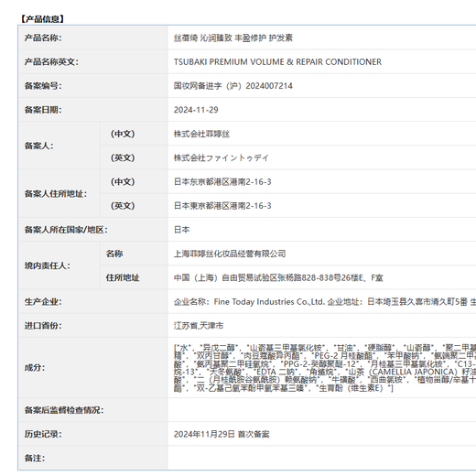Click the filing date 2024-11-29
This screenshot has width=476, height=476.
pyautogui.click(x=196, y=110)
